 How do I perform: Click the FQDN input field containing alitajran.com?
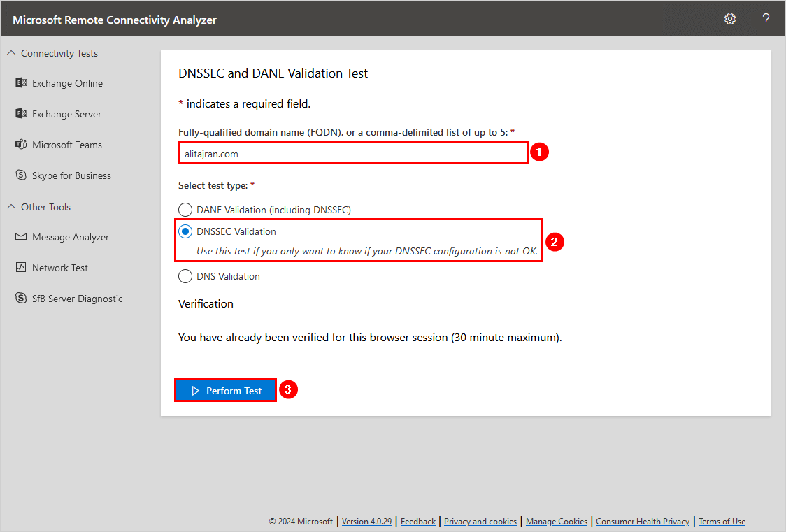[x=353, y=153]
